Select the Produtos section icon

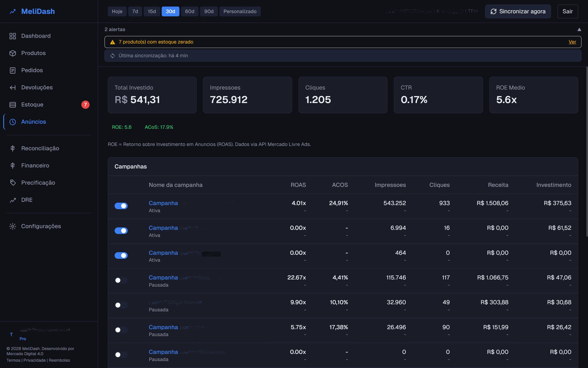click(13, 53)
